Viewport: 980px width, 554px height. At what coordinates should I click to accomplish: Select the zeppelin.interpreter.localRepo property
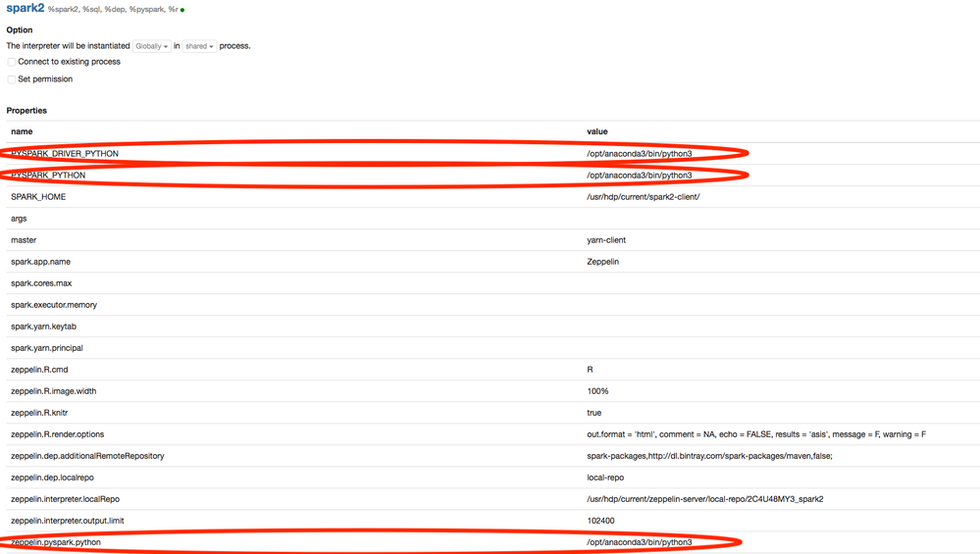[65, 499]
